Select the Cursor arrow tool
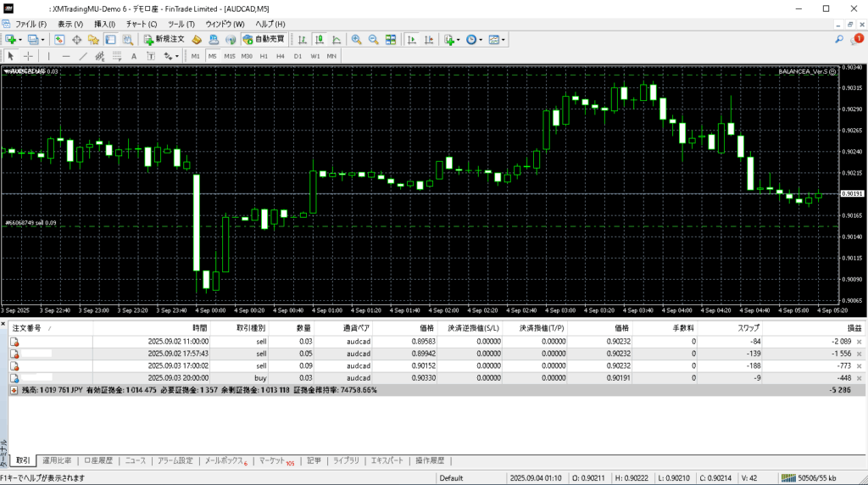 tap(10, 56)
